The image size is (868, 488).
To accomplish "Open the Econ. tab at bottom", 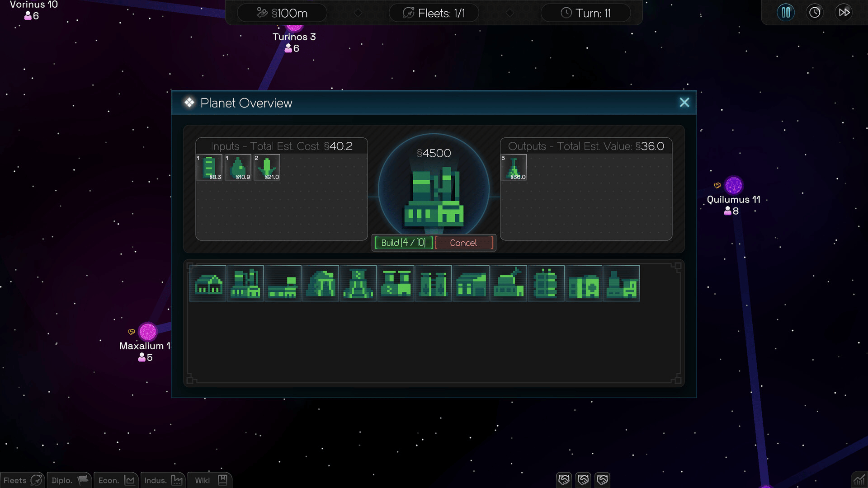I will (116, 480).
